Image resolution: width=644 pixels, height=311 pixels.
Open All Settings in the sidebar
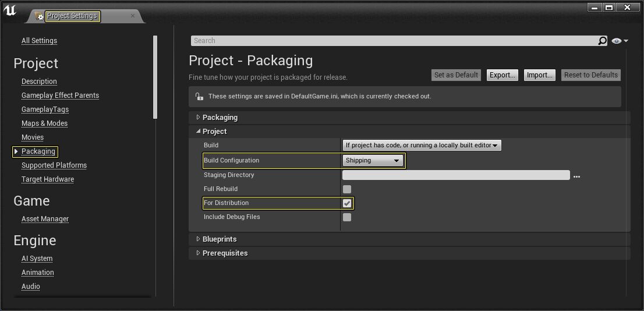(x=40, y=41)
